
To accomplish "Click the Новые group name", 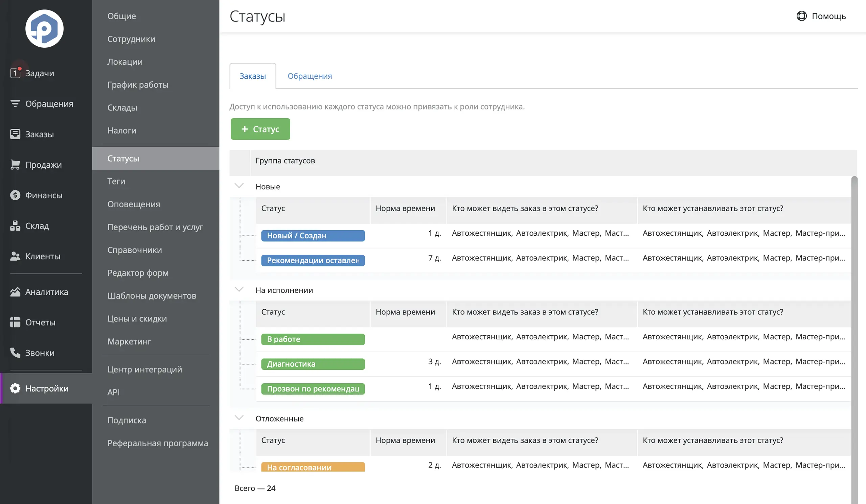I will click(x=268, y=187).
